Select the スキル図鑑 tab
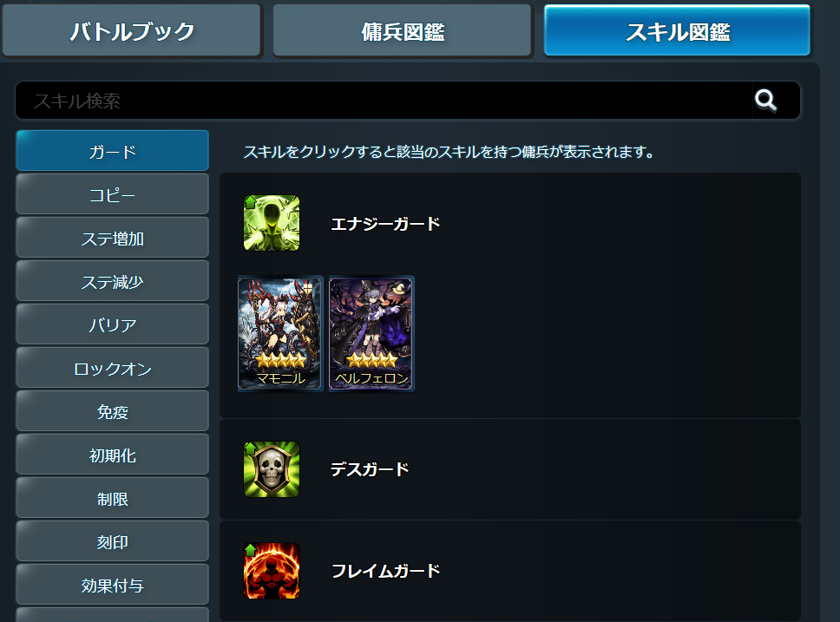 pyautogui.click(x=677, y=30)
